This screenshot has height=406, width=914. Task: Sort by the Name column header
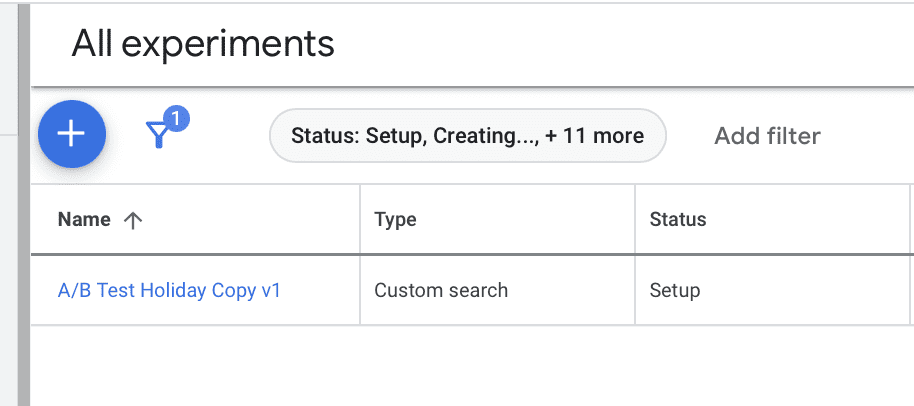click(84, 220)
